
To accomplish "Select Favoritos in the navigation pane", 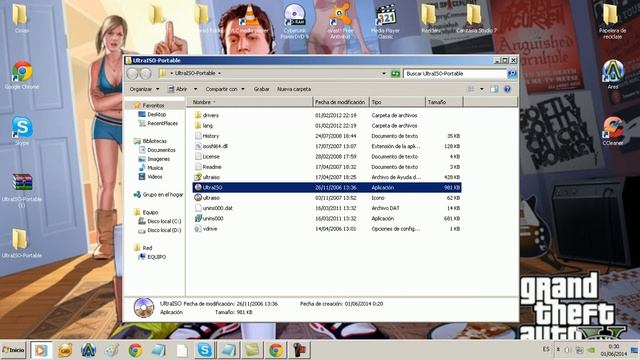I will coord(153,105).
